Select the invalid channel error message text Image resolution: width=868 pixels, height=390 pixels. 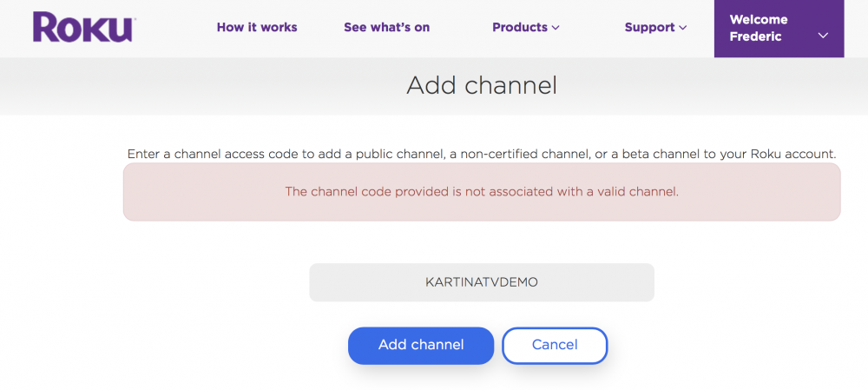[482, 192]
